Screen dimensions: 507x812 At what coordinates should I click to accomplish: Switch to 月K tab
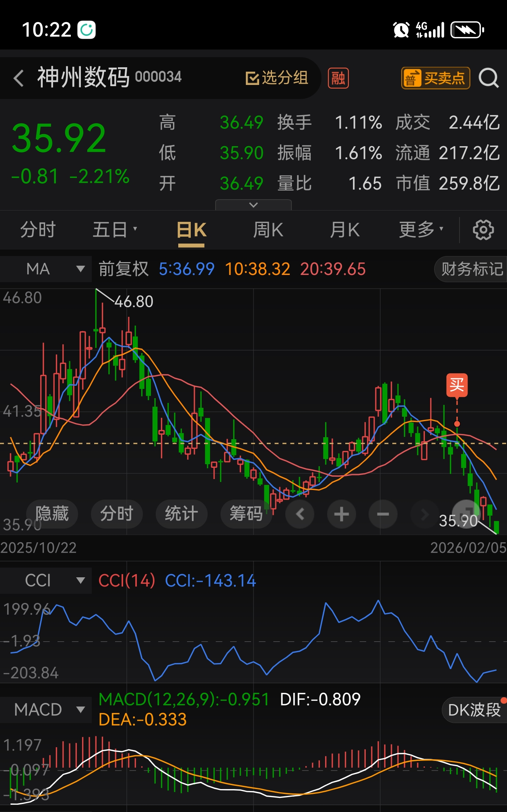click(345, 230)
